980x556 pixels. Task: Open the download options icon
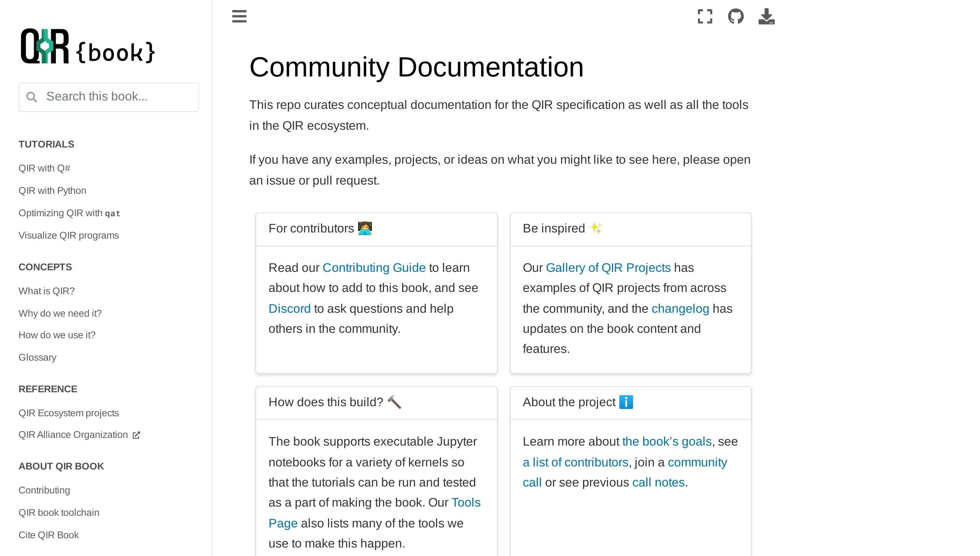766,16
